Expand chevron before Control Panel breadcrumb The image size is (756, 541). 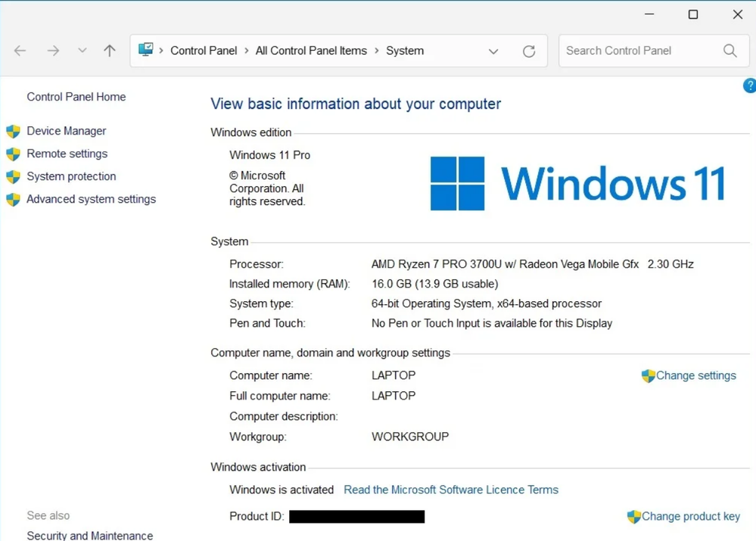click(161, 51)
